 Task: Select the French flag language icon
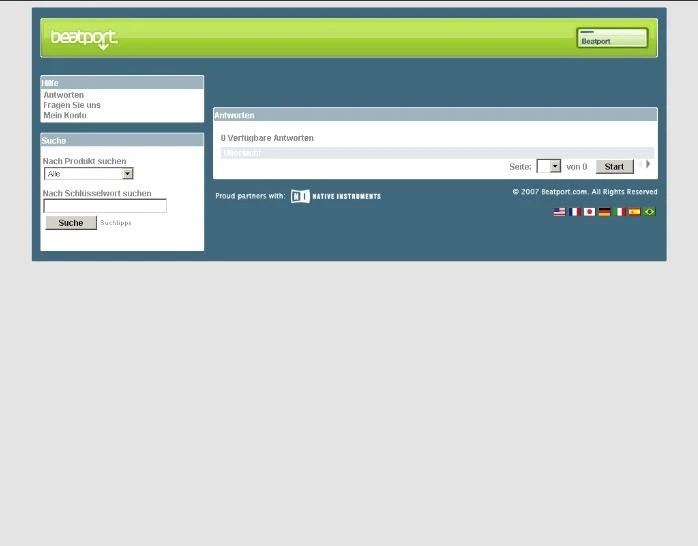(574, 212)
